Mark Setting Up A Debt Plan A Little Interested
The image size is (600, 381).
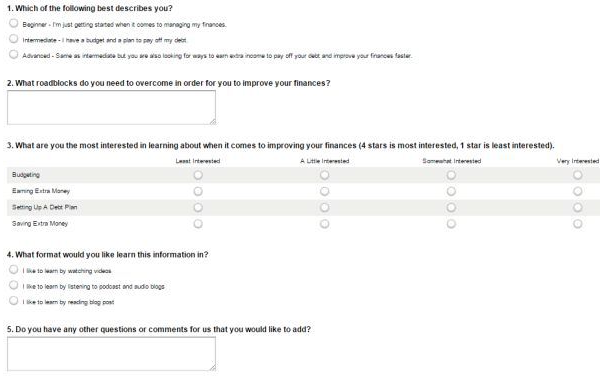324,207
